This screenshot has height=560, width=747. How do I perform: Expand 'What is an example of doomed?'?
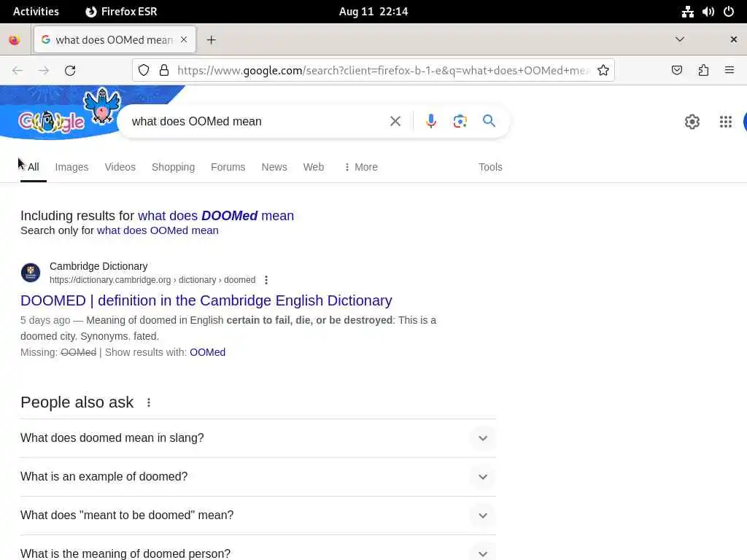click(x=258, y=477)
